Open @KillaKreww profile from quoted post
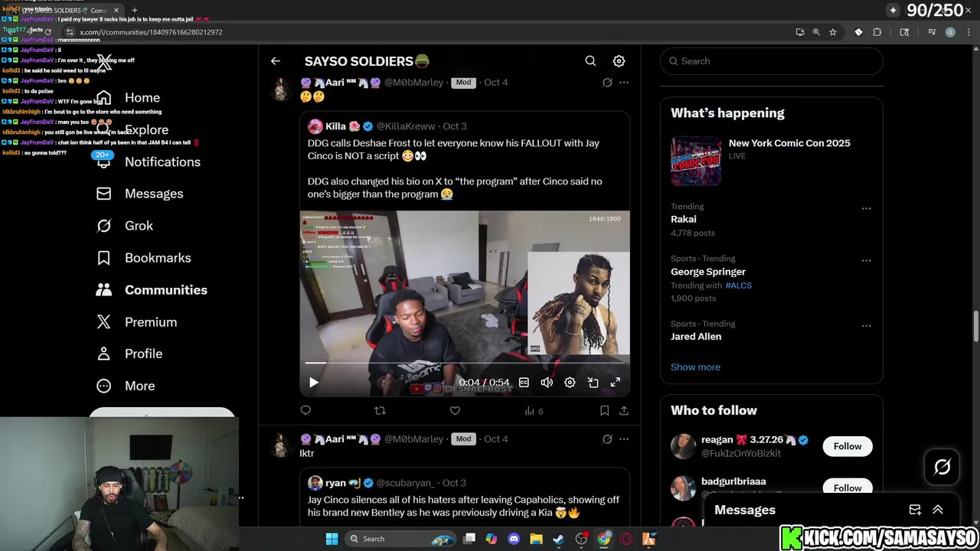 coord(406,126)
